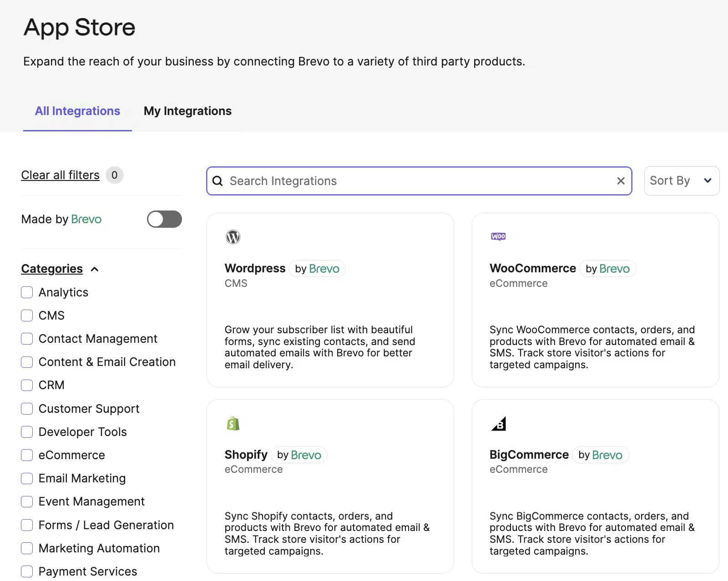Focus the Search Integrations input field
The width and height of the screenshot is (728, 581).
point(419,181)
